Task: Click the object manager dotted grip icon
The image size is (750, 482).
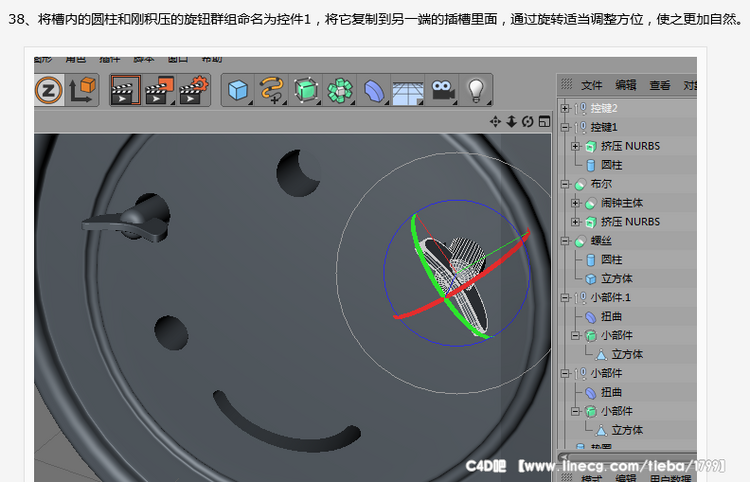Action: click(x=566, y=84)
